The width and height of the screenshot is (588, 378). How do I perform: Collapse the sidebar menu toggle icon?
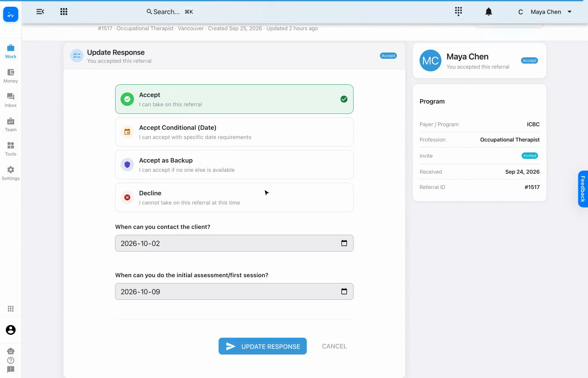pos(40,12)
